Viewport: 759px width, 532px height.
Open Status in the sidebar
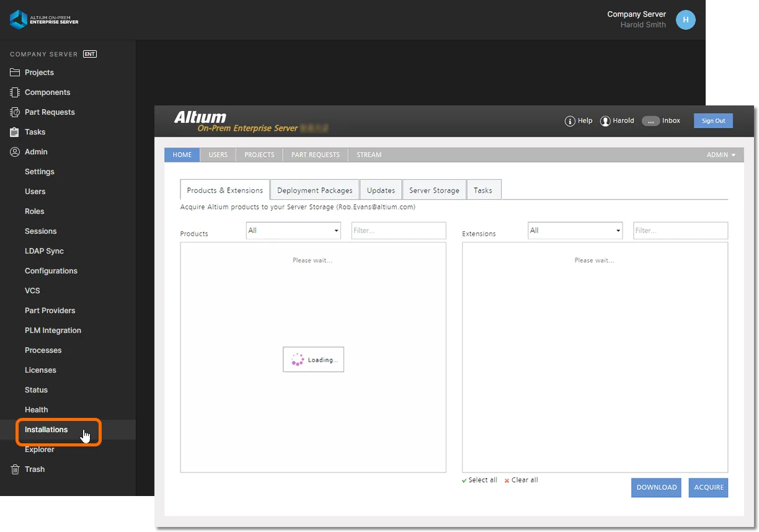[36, 390]
